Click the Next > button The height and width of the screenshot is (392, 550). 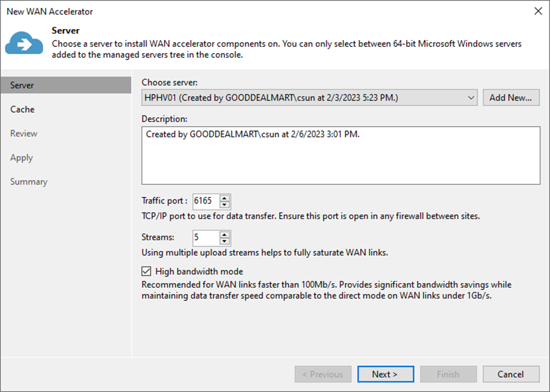coord(385,374)
